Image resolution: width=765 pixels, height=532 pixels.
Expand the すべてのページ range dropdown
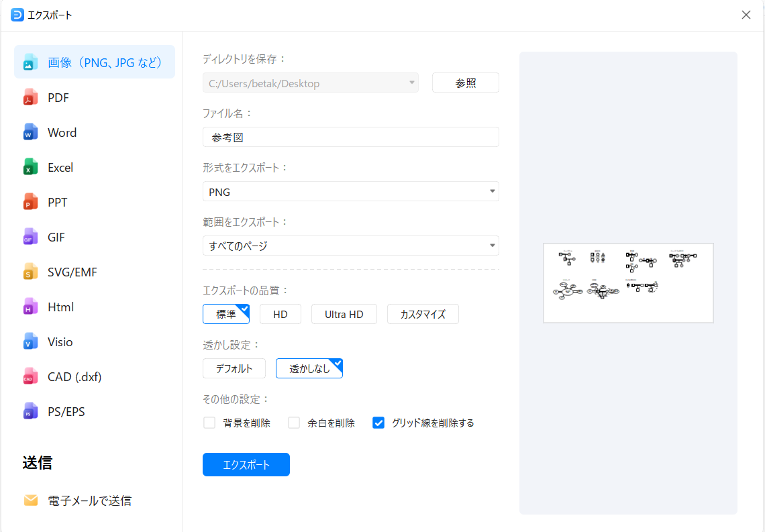tap(493, 246)
